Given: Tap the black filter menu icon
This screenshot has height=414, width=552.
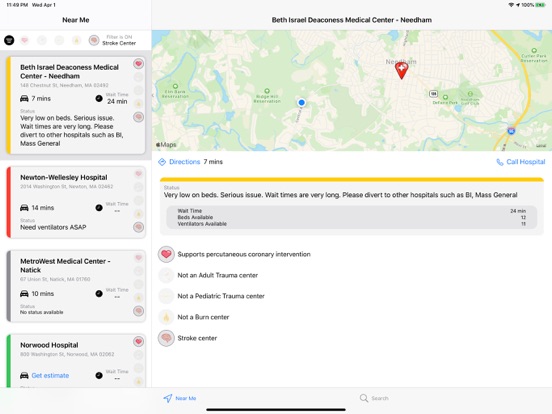Looking at the screenshot, I should tap(9, 40).
